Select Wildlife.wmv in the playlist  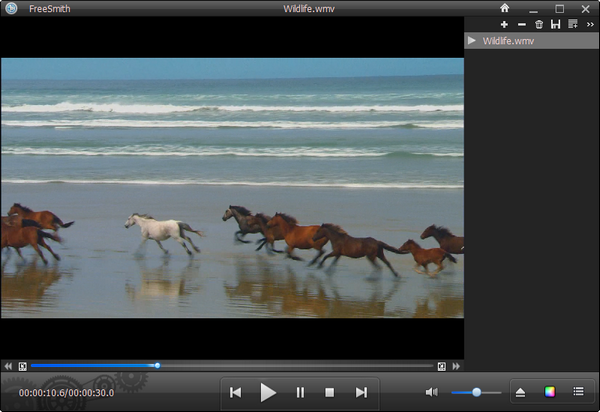tap(508, 41)
